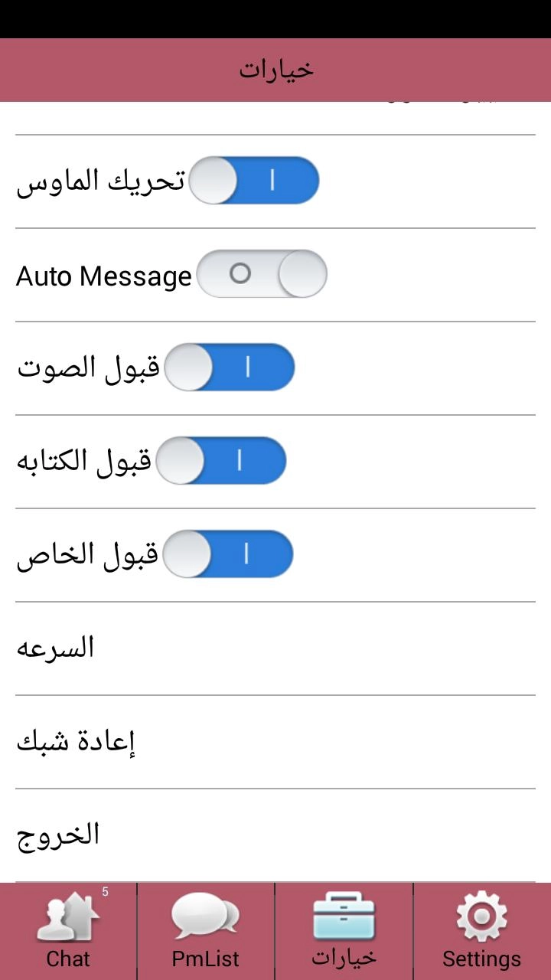Image resolution: width=551 pixels, height=980 pixels.
Task: Open the السرعه option
Action: click(x=55, y=648)
